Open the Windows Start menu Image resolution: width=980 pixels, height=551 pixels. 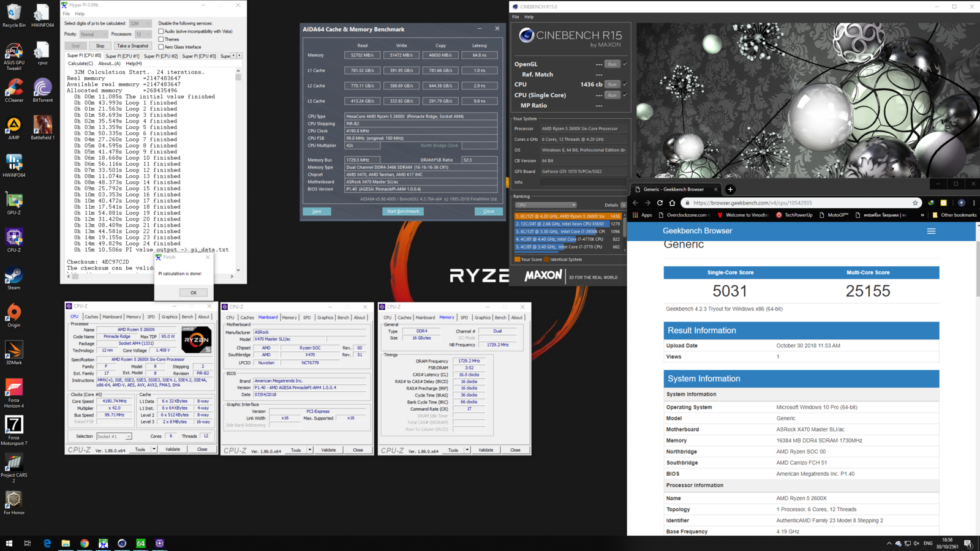click(9, 543)
